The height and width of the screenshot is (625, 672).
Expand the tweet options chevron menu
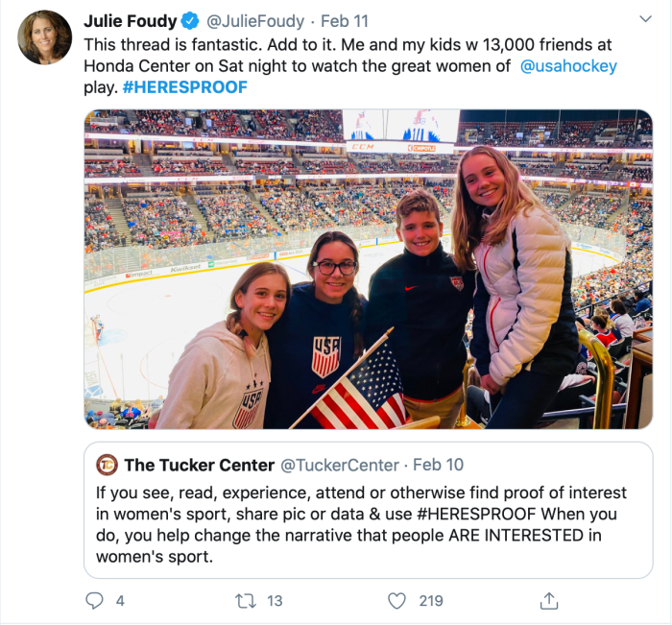(646, 18)
